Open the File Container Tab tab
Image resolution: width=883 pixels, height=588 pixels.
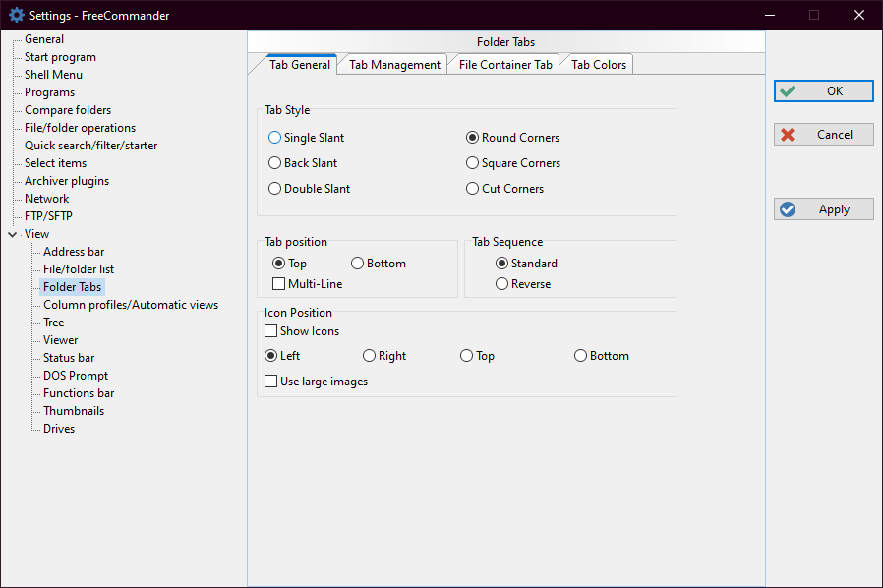pyautogui.click(x=504, y=65)
